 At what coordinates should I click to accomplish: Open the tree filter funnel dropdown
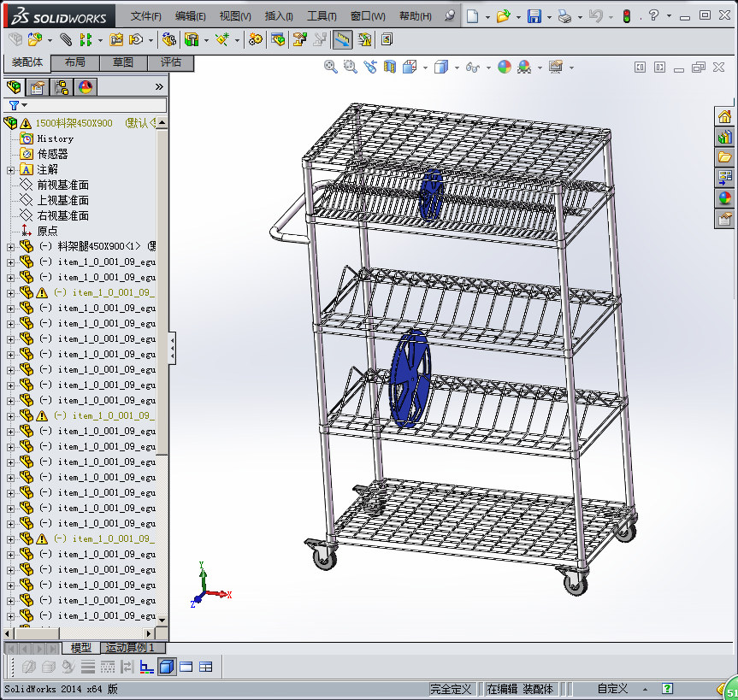click(18, 105)
